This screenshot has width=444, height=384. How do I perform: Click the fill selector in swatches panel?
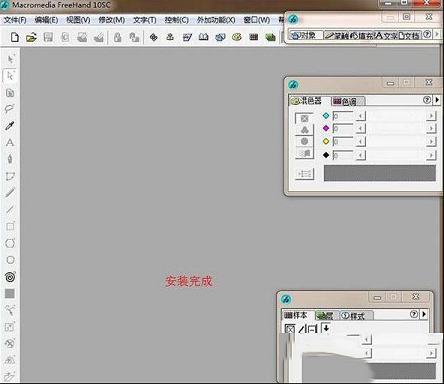[289, 329]
